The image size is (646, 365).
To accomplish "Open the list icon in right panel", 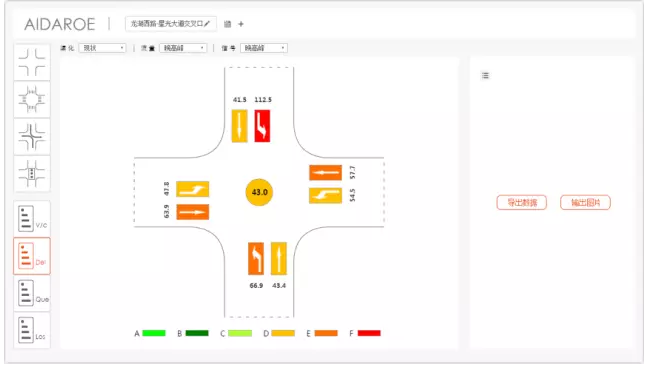I will [x=485, y=75].
